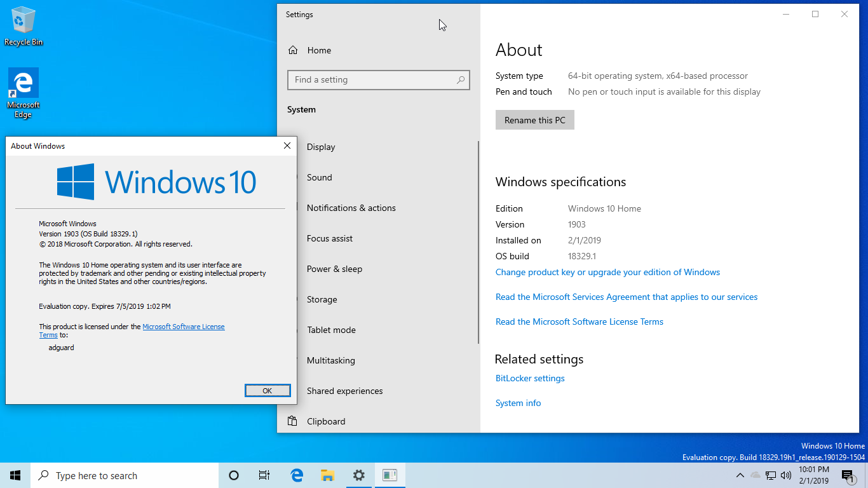
Task: Click the Windows specifications heading
Action: click(561, 182)
